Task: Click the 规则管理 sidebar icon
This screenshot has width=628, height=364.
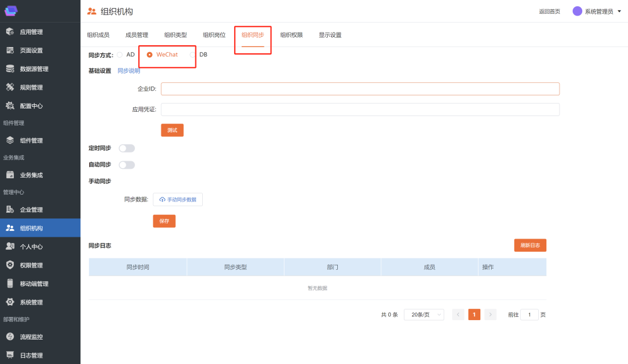Action: (x=10, y=87)
